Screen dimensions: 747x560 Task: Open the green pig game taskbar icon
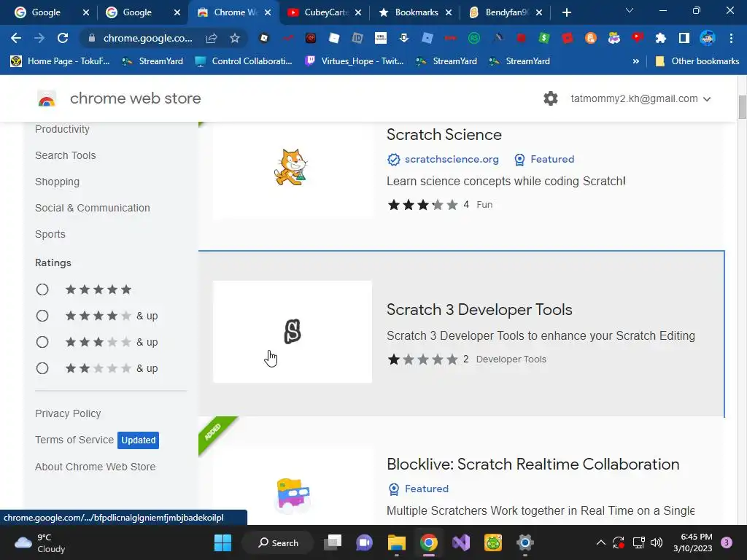click(x=493, y=542)
